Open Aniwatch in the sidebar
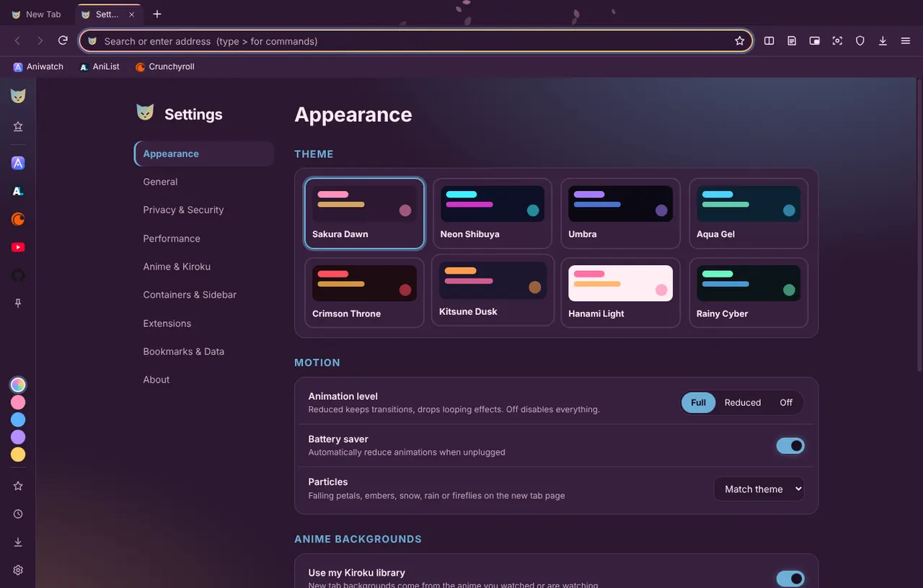The image size is (923, 588). pyautogui.click(x=18, y=163)
